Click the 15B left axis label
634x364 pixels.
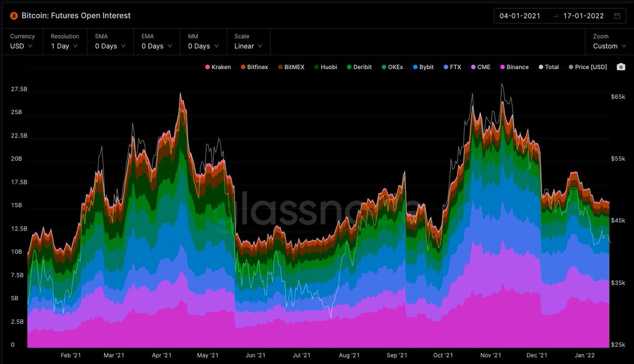click(16, 206)
